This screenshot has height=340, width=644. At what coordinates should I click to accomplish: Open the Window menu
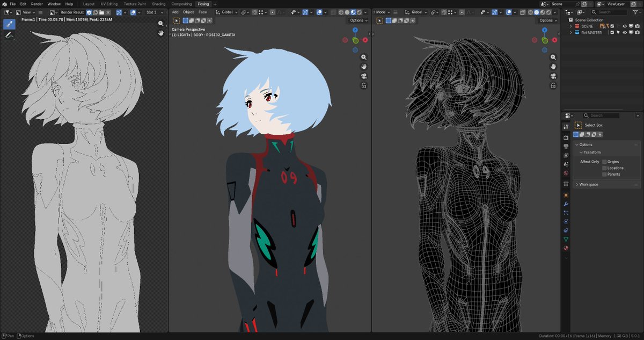pyautogui.click(x=54, y=4)
